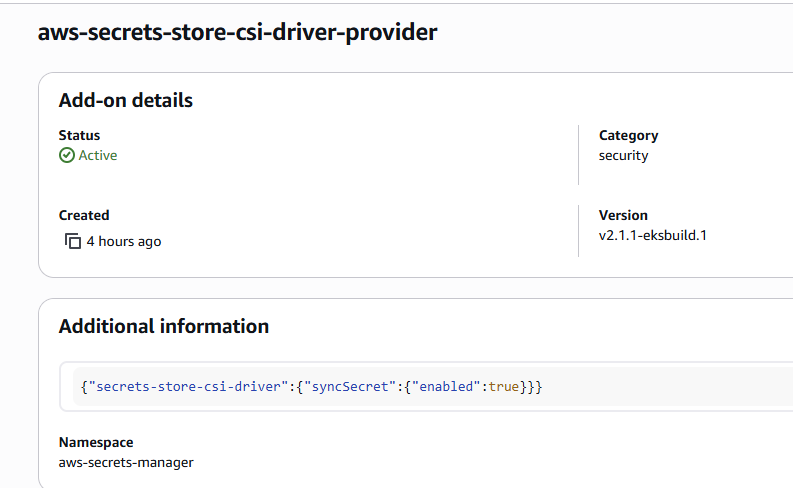Click the Add-on details heading

[126, 100]
